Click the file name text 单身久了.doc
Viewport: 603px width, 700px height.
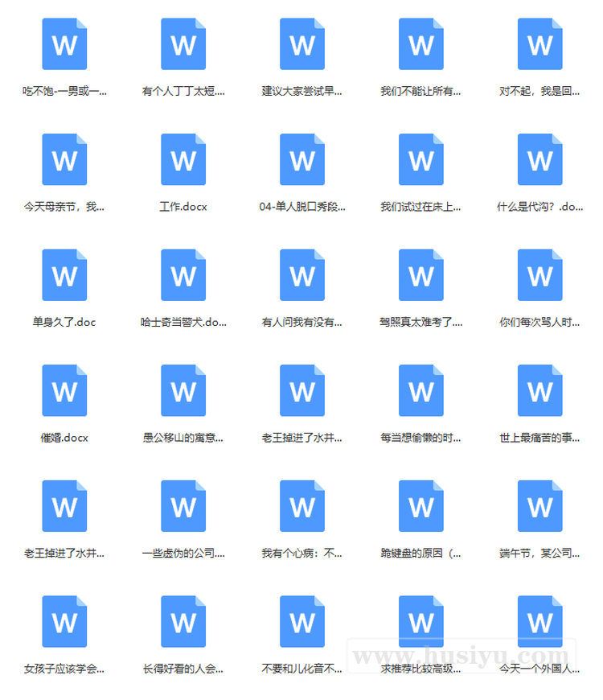coord(64,322)
